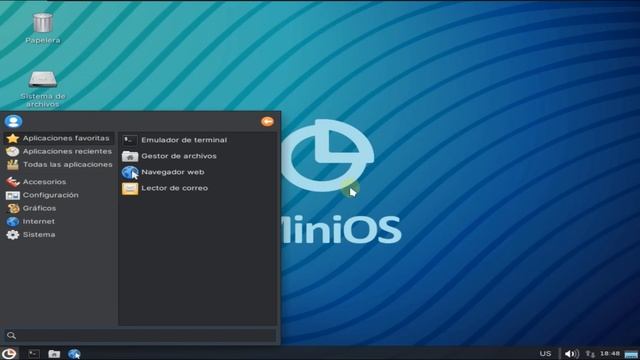Image resolution: width=640 pixels, height=360 pixels.
Task: Click the orange back arrow in menu header
Action: coord(267,121)
